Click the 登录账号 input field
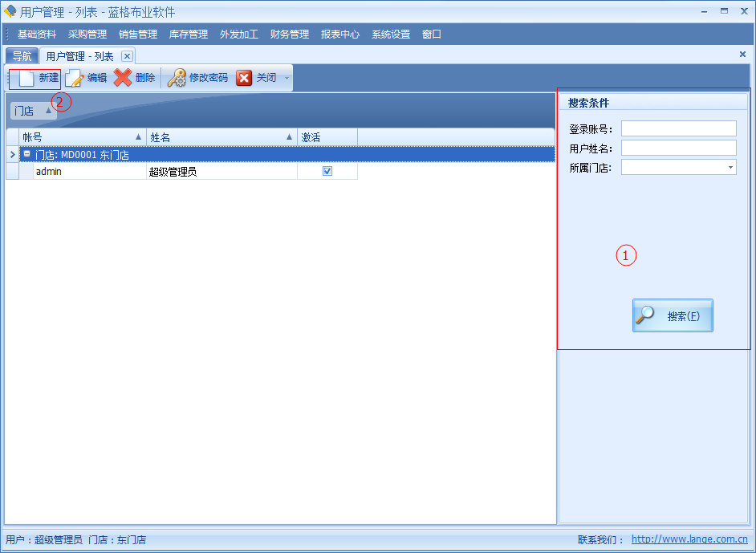This screenshot has width=756, height=553. pos(678,128)
